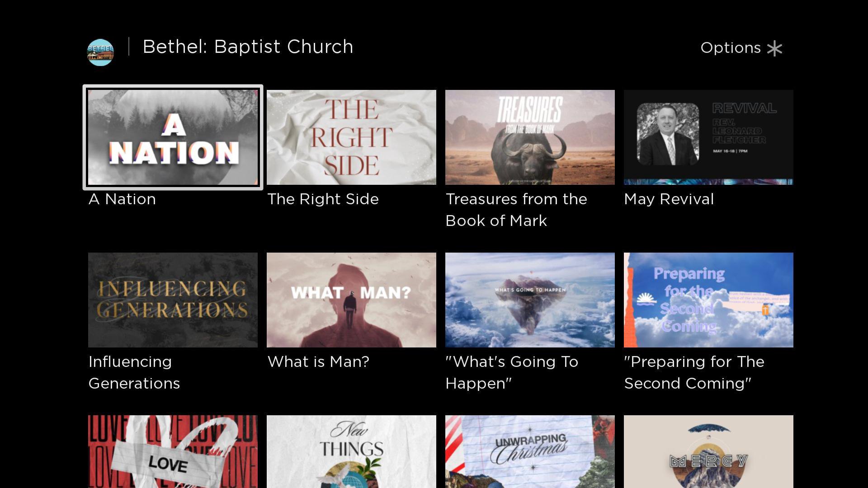Open the Unwrapping Christmas thumbnail
Image resolution: width=868 pixels, height=488 pixels.
pyautogui.click(x=530, y=451)
